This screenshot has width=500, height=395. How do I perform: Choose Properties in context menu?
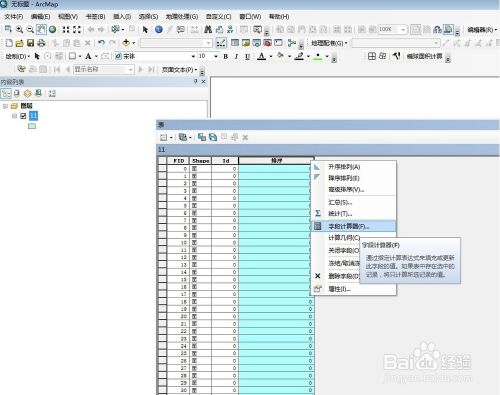click(353, 289)
